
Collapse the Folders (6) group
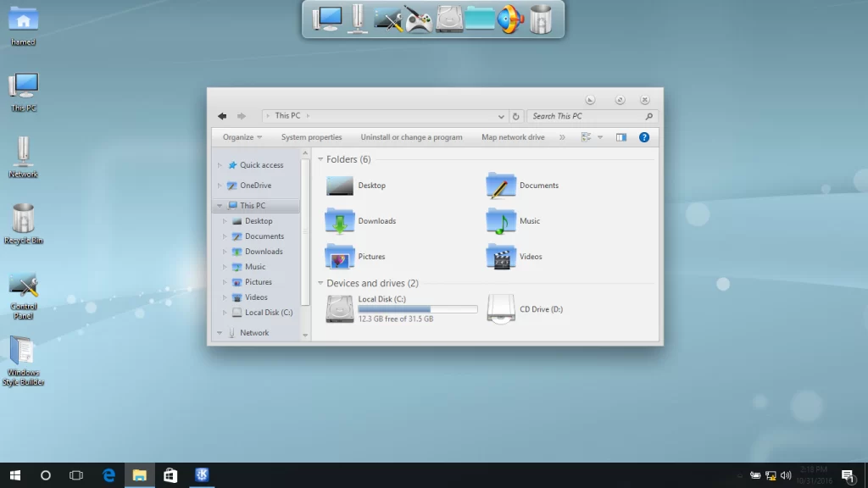(x=320, y=159)
